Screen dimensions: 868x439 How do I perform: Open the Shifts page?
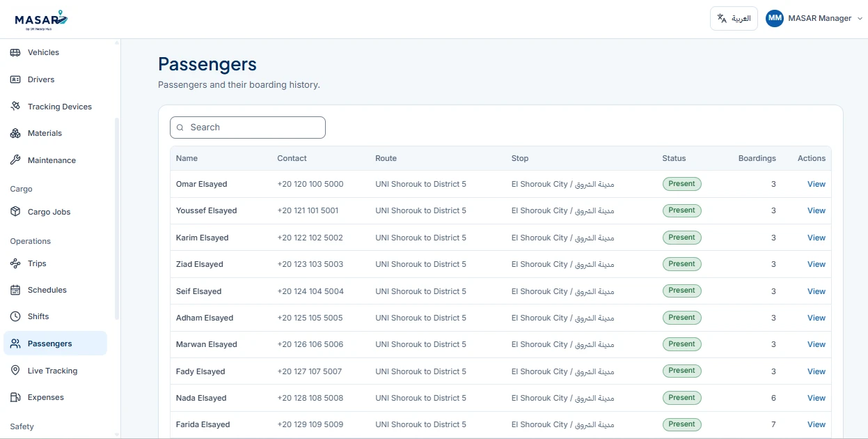[x=55, y=316]
